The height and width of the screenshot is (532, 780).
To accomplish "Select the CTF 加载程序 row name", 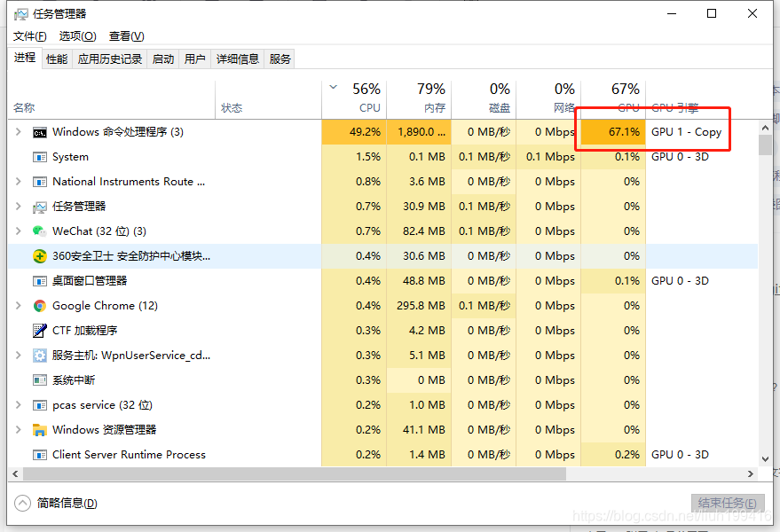I will pos(85,331).
